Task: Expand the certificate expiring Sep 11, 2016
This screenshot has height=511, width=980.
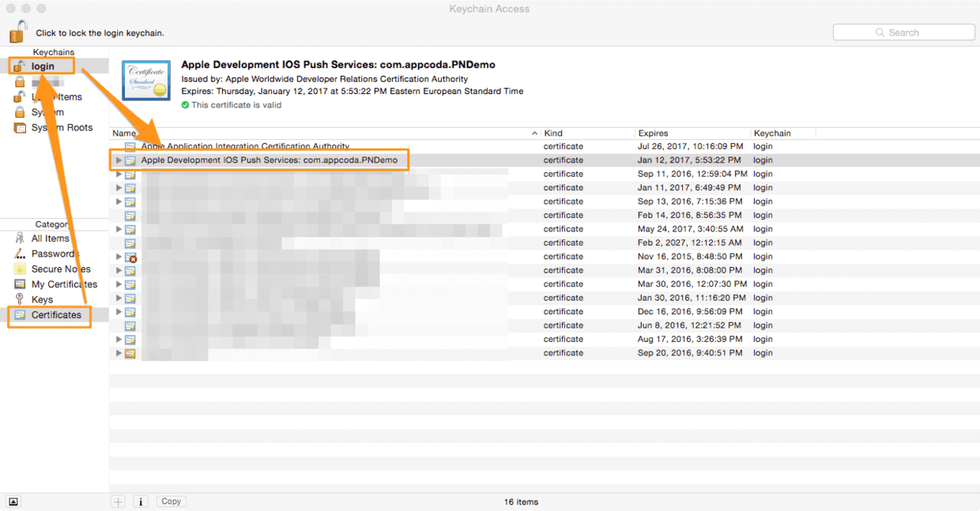Action: tap(119, 174)
